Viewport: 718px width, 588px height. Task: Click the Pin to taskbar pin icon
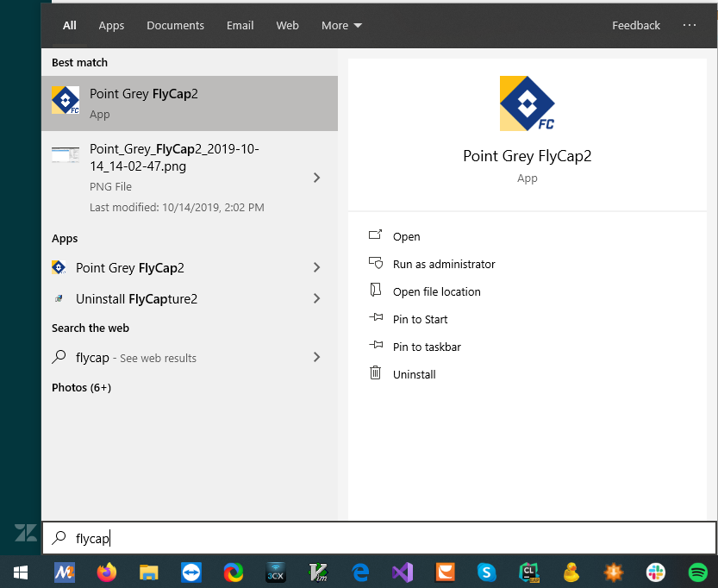point(376,344)
